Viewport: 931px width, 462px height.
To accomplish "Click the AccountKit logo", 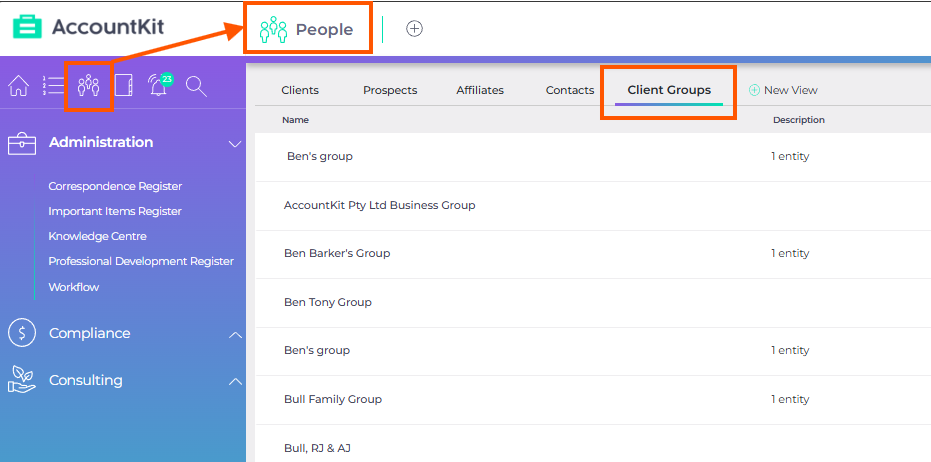I will [x=89, y=27].
